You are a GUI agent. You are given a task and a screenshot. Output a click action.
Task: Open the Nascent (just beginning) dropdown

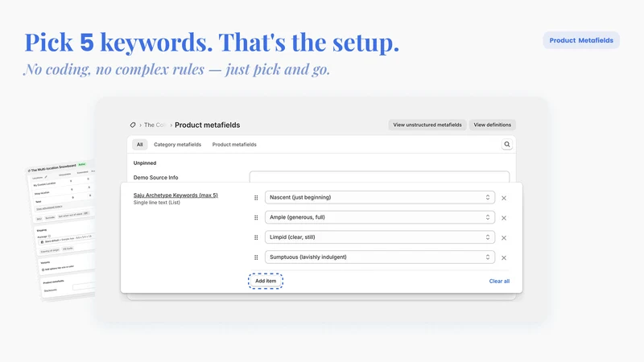[380, 197]
